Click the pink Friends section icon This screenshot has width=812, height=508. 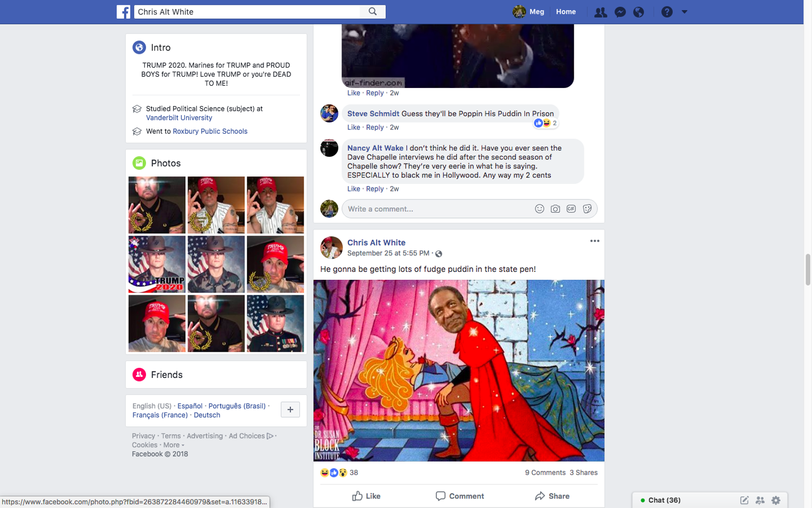[139, 375]
